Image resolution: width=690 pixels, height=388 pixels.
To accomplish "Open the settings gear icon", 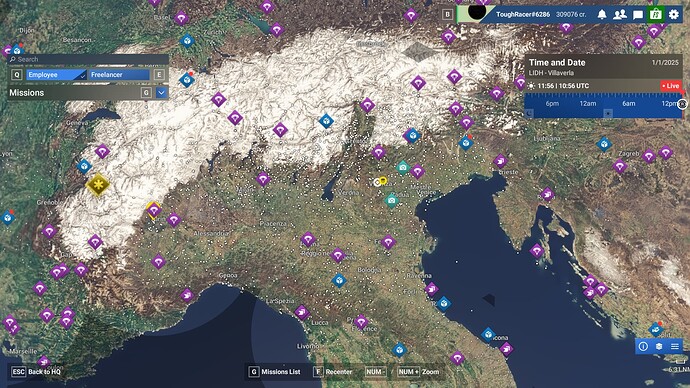I will (x=674, y=15).
